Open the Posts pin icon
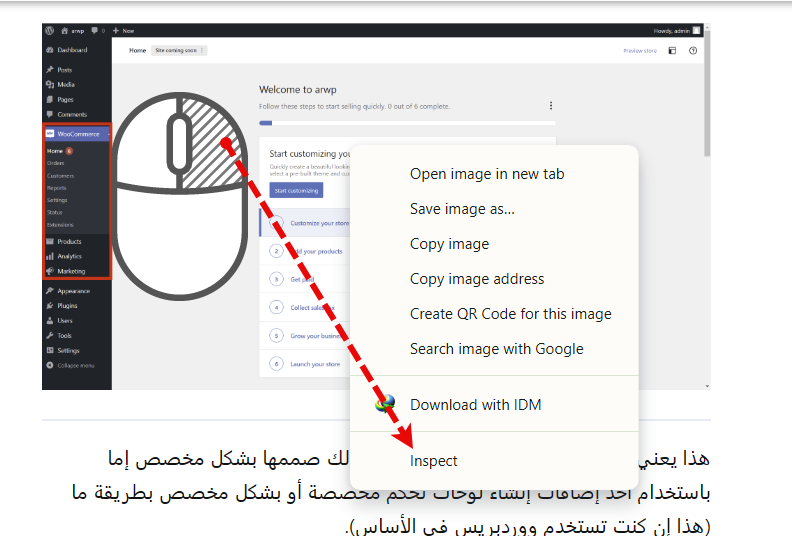Screen dimensions: 792x536 [50, 70]
